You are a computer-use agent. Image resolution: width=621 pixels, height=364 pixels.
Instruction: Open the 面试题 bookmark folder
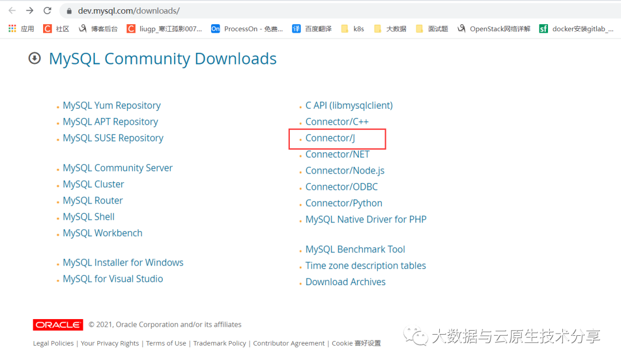(432, 29)
